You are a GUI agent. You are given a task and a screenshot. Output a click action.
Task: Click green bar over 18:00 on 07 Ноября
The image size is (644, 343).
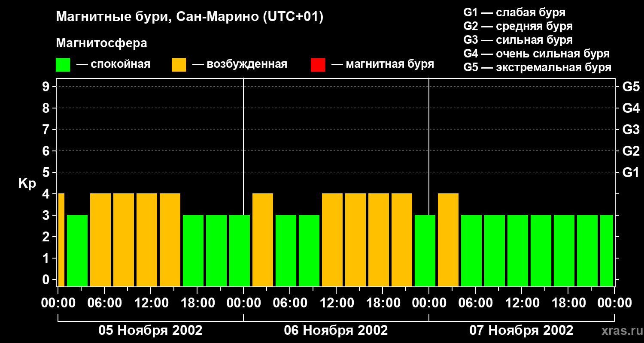click(564, 250)
